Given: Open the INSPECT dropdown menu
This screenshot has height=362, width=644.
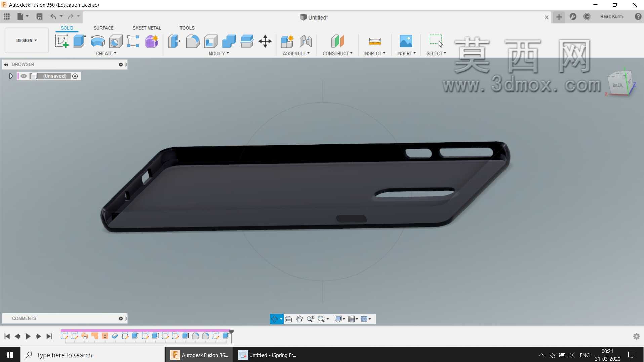Looking at the screenshot, I should click(374, 53).
